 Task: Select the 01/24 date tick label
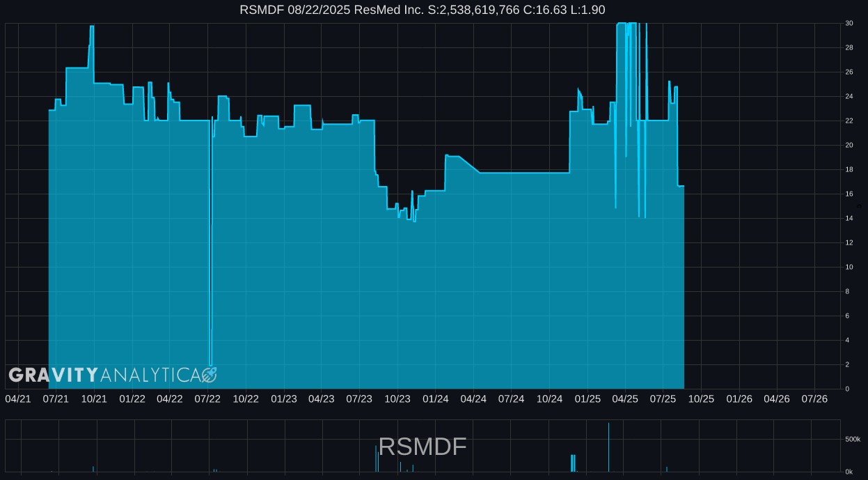click(x=436, y=398)
